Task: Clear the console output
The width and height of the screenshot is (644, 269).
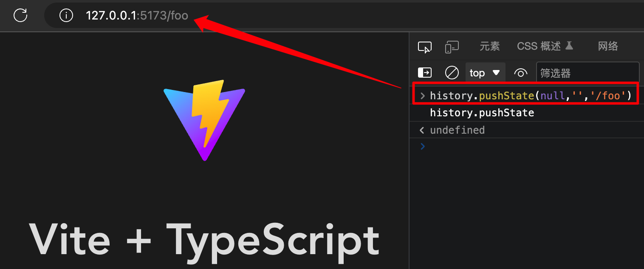Action: click(x=452, y=73)
